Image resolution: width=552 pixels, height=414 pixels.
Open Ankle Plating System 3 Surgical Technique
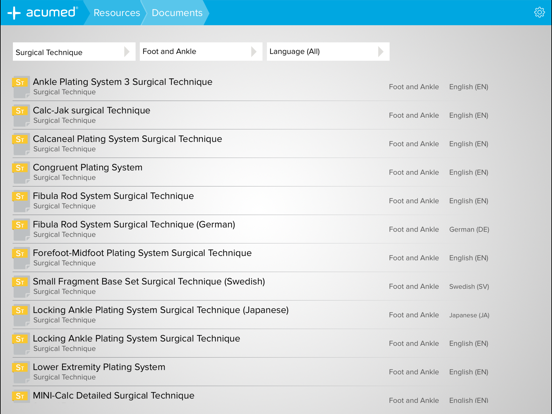coord(123,82)
